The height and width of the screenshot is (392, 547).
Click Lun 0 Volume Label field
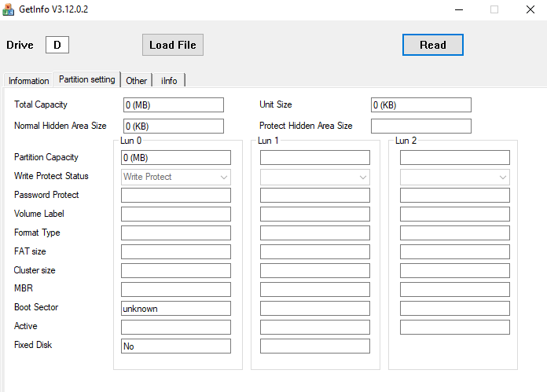point(176,214)
